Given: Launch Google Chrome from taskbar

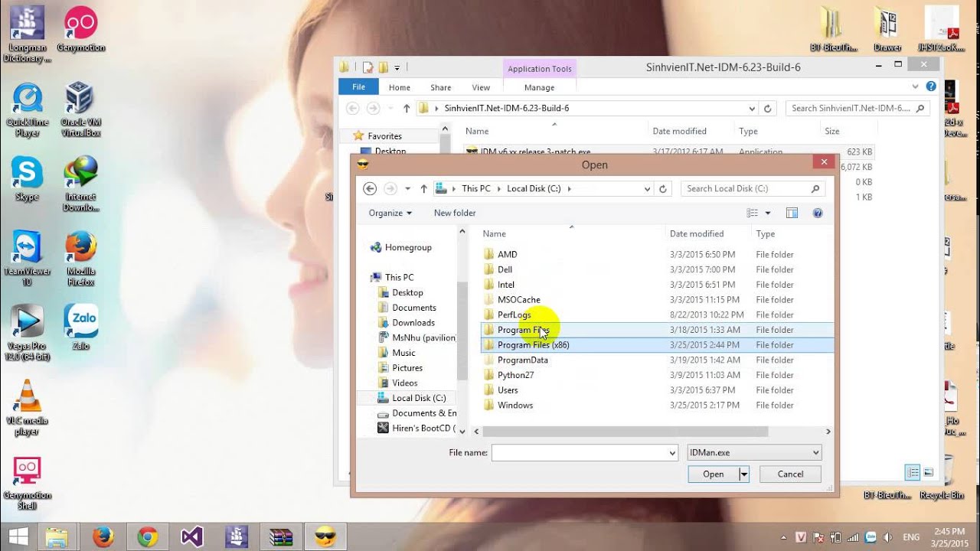Looking at the screenshot, I should [x=148, y=537].
